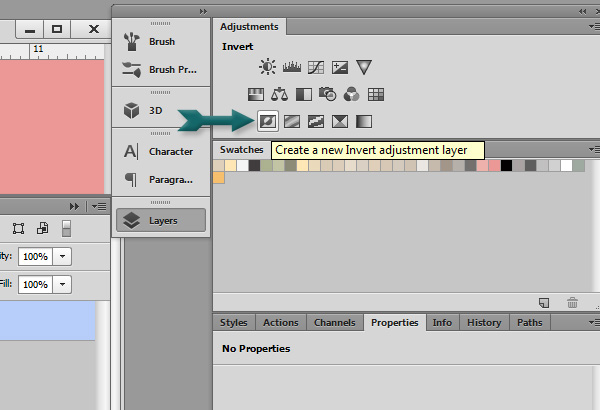The width and height of the screenshot is (600, 410).
Task: Create new swatch of foreground color
Action: [x=544, y=303]
